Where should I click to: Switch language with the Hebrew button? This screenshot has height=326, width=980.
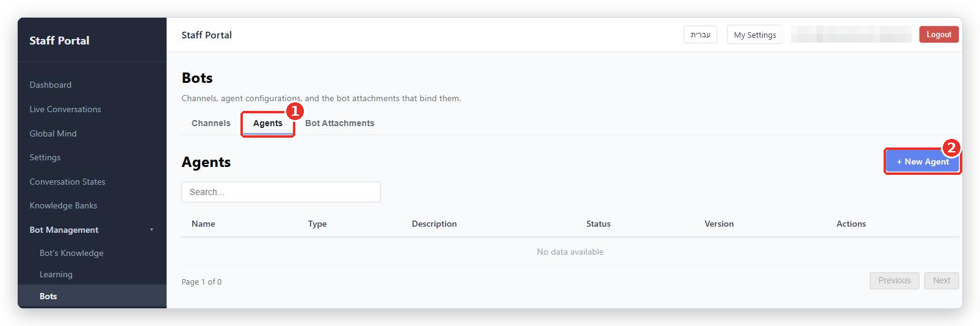pyautogui.click(x=701, y=35)
